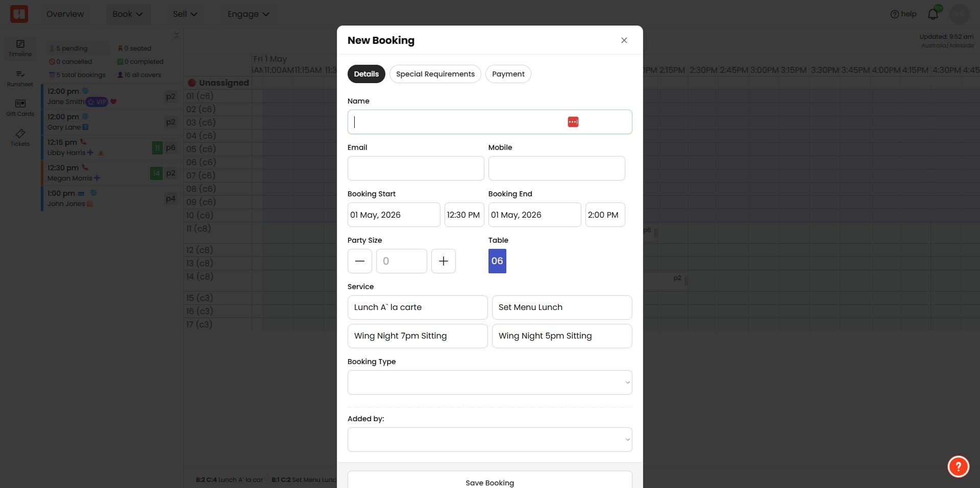This screenshot has width=980, height=488.
Task: Click the app logo in the top-left corner
Action: [x=19, y=14]
